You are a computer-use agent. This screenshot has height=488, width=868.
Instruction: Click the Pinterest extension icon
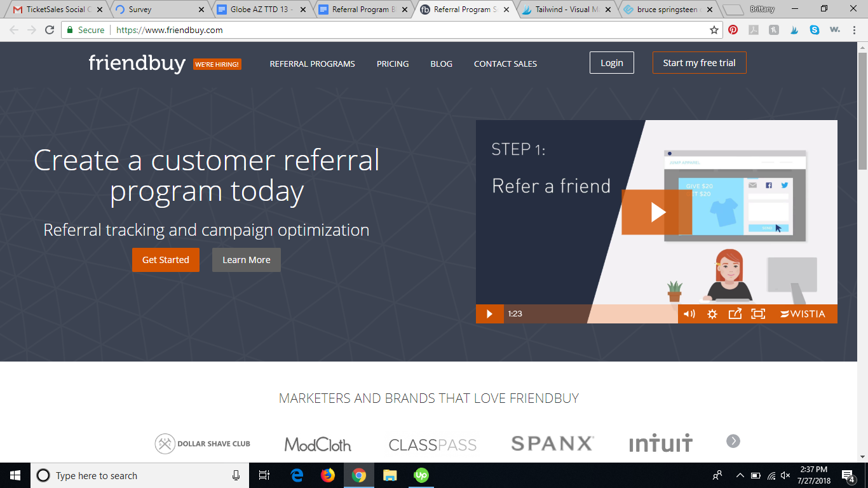[733, 30]
